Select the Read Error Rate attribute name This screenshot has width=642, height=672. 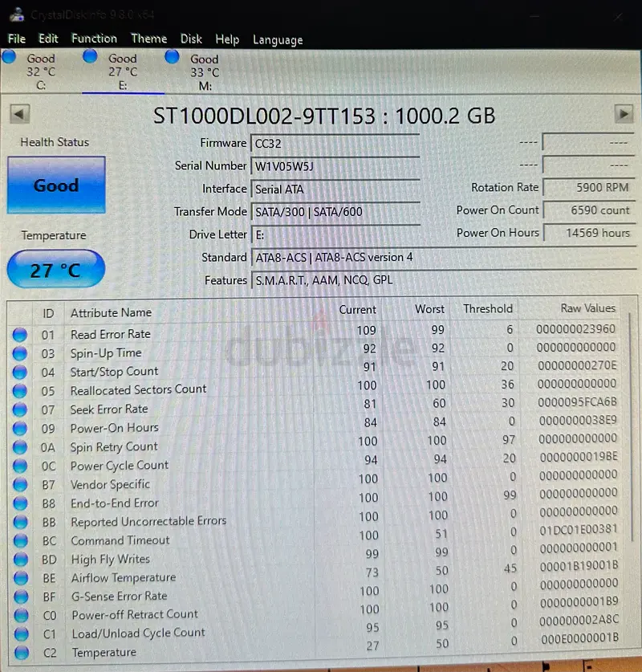click(x=111, y=334)
